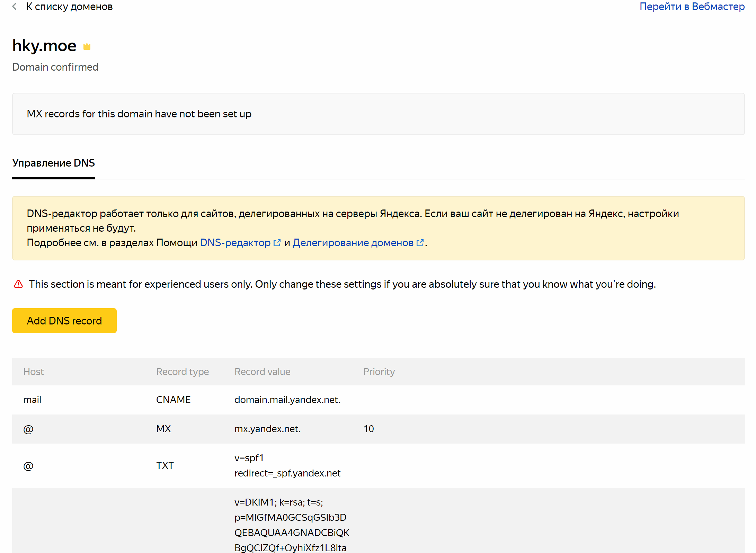Select the 'mail' host cell
756x553 pixels.
(32, 400)
